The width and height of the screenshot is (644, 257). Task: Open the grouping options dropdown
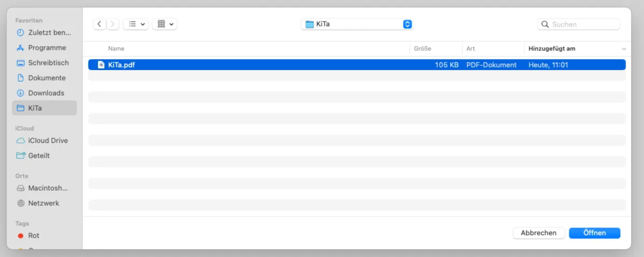point(164,24)
